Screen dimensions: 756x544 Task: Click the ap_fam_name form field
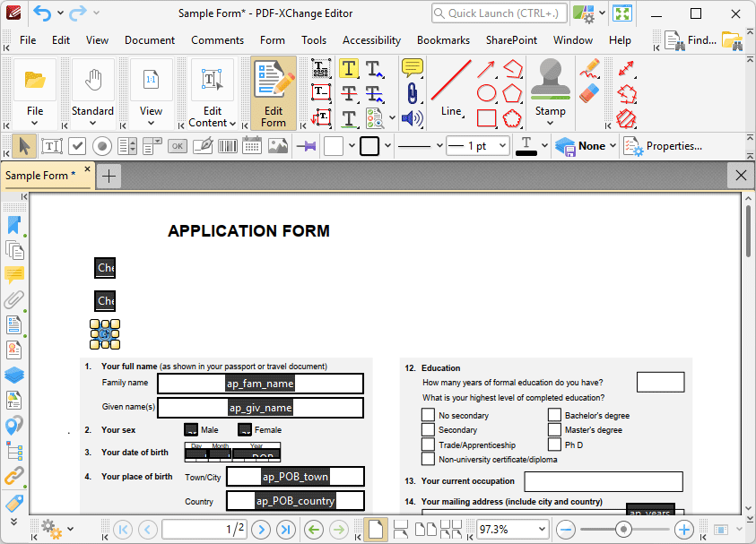(x=260, y=384)
